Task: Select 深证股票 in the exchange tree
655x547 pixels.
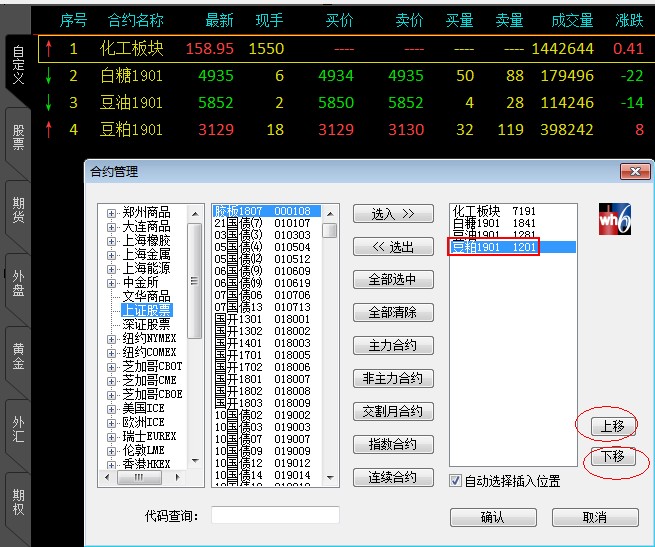Action: pyautogui.click(x=146, y=324)
